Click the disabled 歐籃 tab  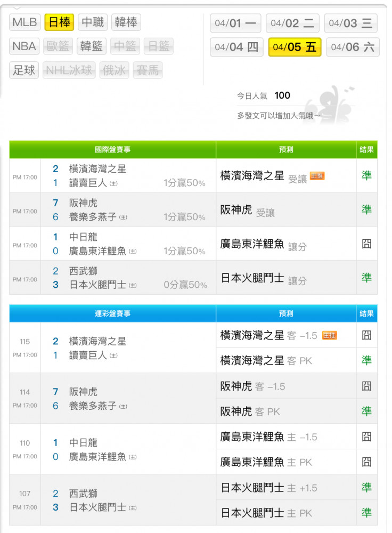[x=58, y=46]
